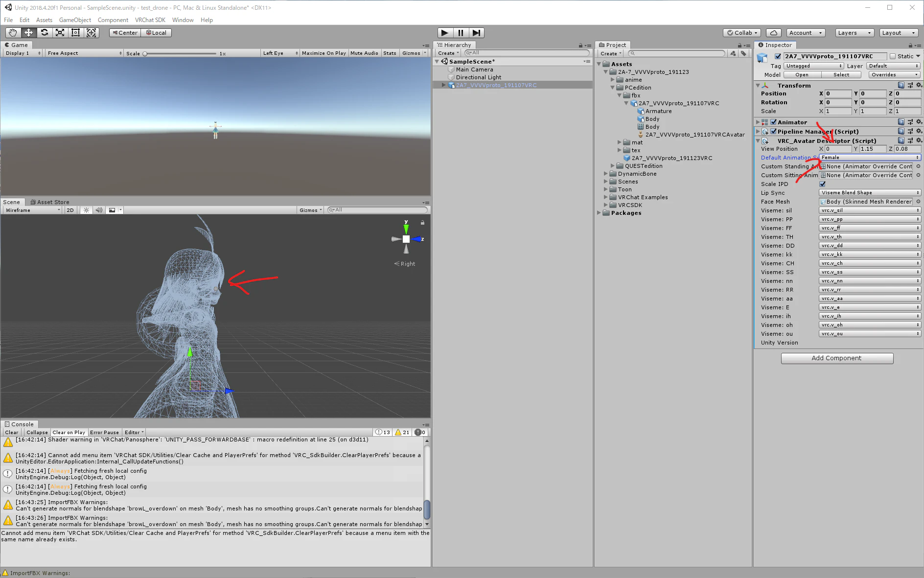Toggle scene audio speaker icon
This screenshot has height=578, width=924.
tap(99, 210)
